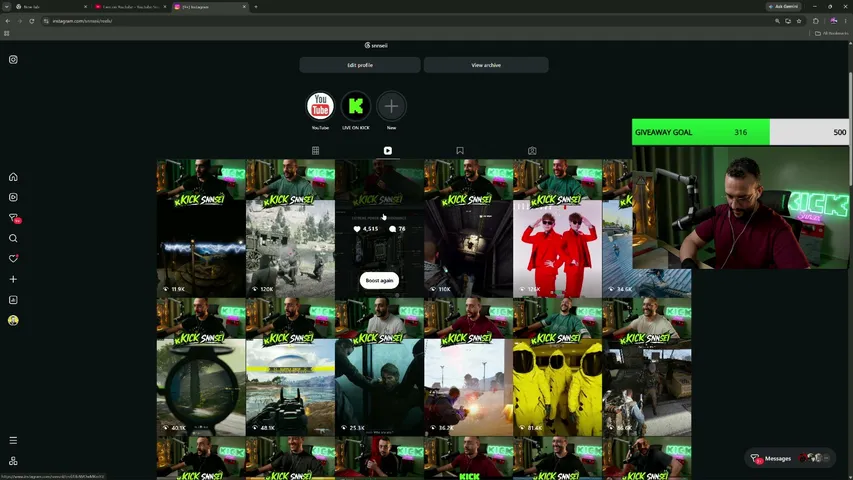Open the reel with 110K views

click(x=468, y=228)
